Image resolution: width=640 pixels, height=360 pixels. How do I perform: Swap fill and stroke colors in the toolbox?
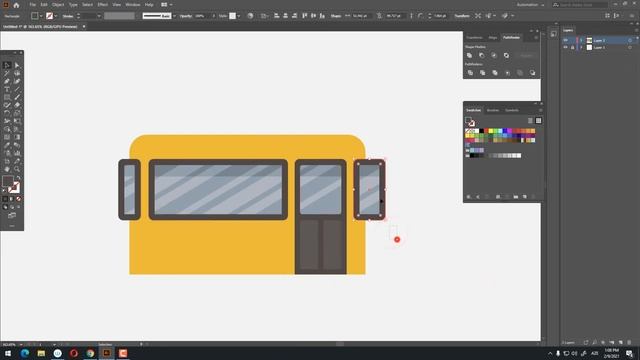[18, 178]
